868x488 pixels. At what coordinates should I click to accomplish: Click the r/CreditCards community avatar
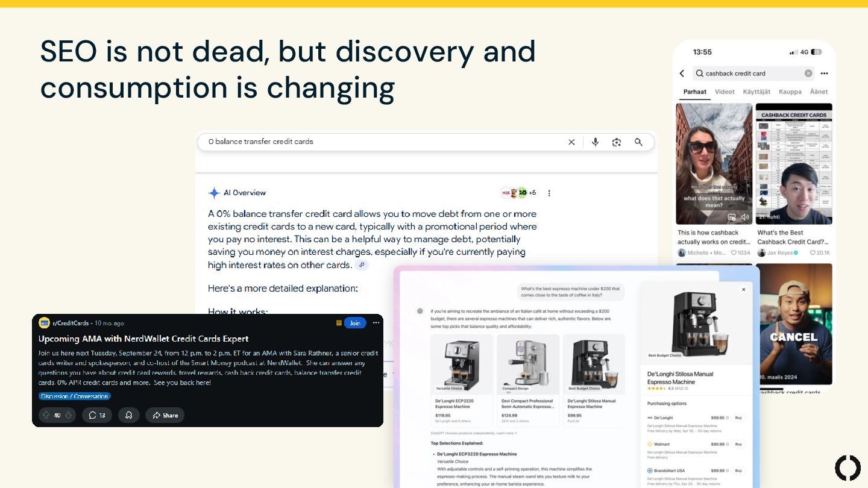(44, 323)
